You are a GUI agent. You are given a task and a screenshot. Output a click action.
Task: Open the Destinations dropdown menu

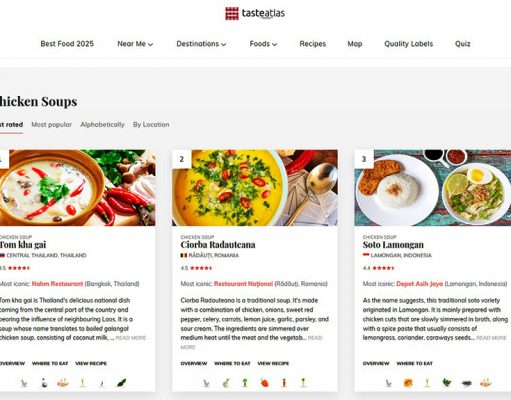tap(201, 44)
